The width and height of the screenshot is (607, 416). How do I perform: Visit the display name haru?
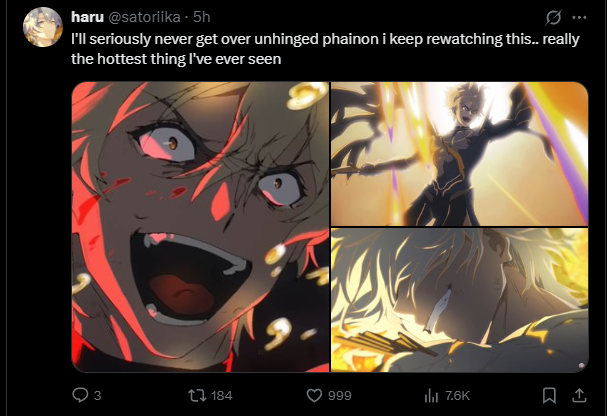[87, 17]
